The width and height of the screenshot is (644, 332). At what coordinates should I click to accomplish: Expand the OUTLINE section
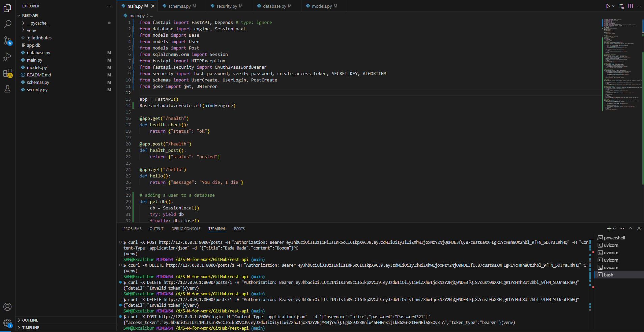click(x=30, y=320)
